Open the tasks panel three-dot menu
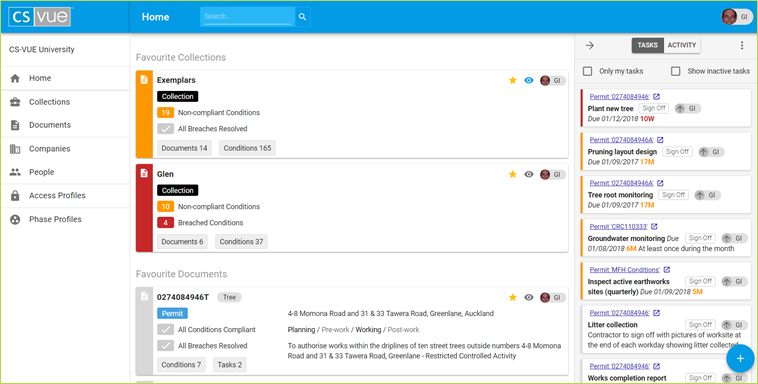 click(742, 45)
